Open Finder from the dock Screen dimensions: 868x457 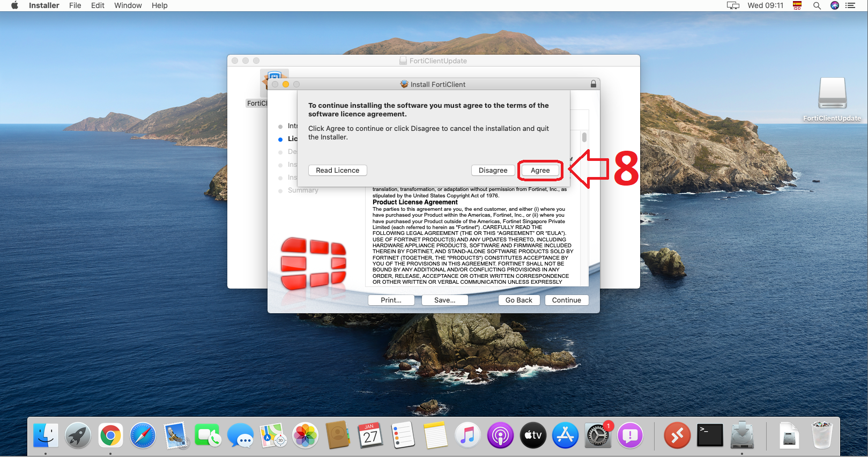[x=46, y=436]
